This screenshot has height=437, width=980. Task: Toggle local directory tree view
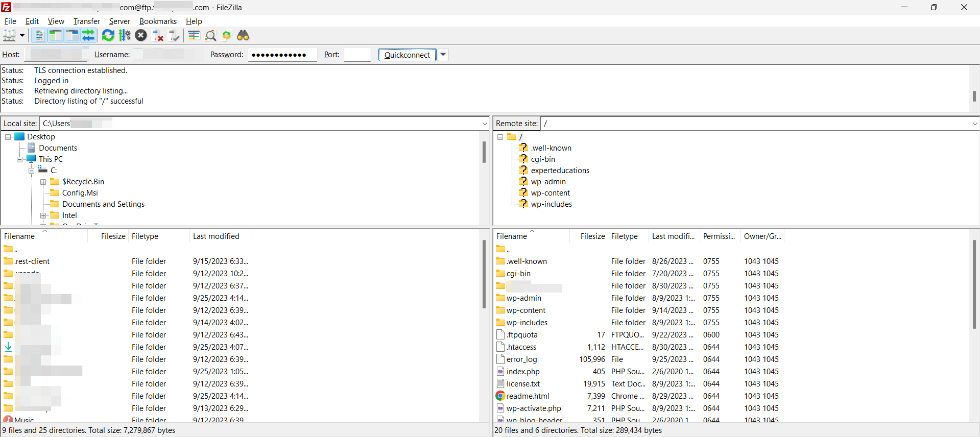pos(55,35)
